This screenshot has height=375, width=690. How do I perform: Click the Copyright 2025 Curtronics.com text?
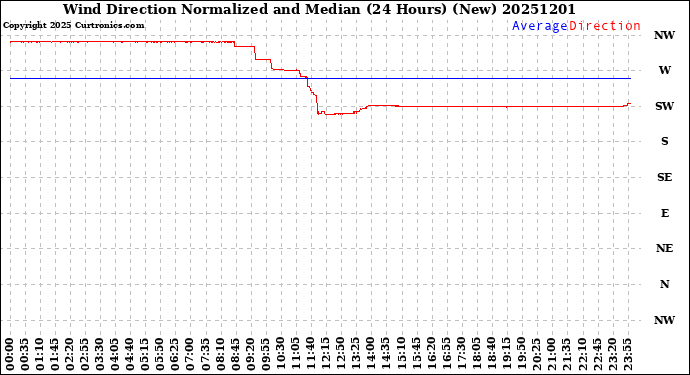tap(73, 26)
